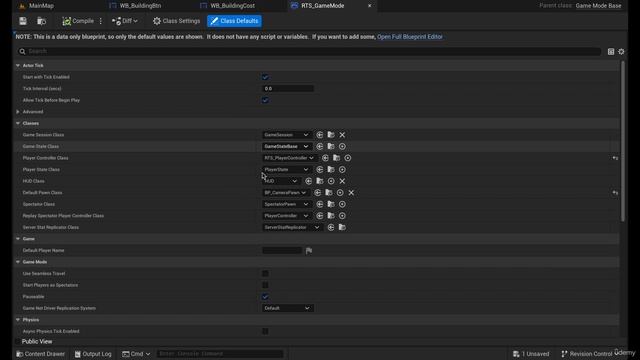
Task: Collapse the Classes section
Action: click(18, 123)
